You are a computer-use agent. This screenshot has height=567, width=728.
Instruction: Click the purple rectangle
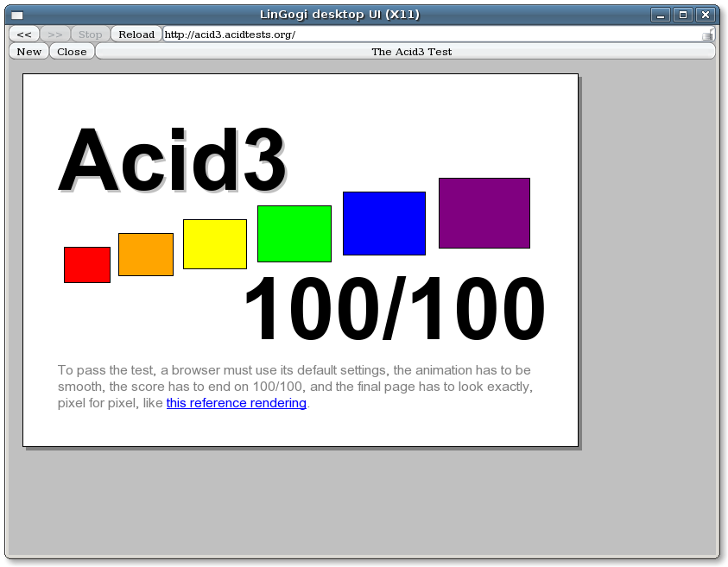click(x=484, y=213)
